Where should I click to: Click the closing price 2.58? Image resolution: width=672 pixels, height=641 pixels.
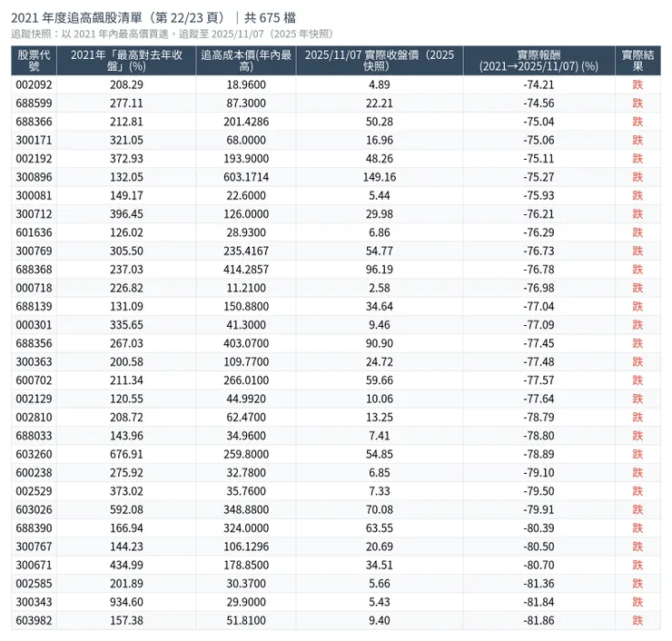[x=380, y=288]
